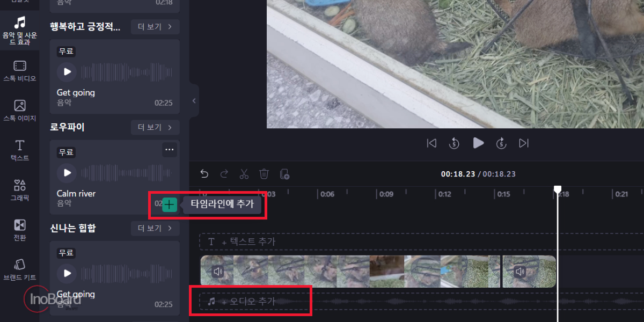Viewport: 644px width, 322px height.
Task: Click the + 오디오 추가 audio track
Action: (421, 302)
